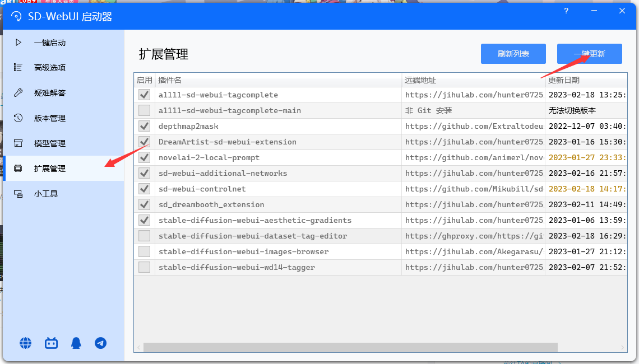Screen dimensions: 639x364
Task: Open the 高级选项 sidebar menu
Action: tap(50, 68)
